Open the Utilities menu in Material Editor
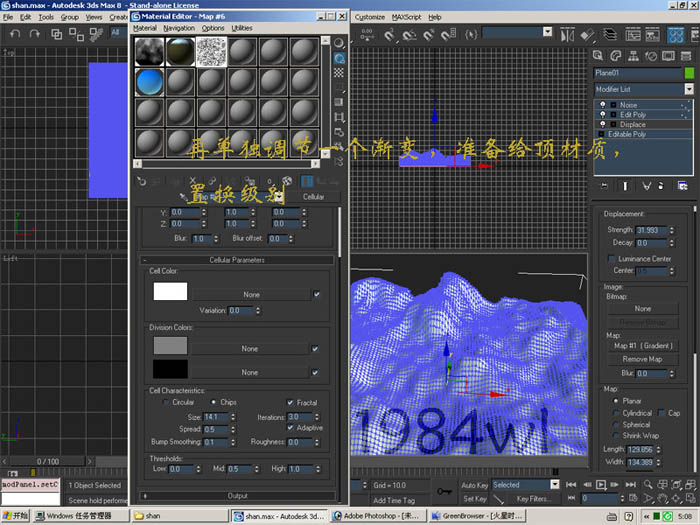Image resolution: width=700 pixels, height=525 pixels. (242, 28)
